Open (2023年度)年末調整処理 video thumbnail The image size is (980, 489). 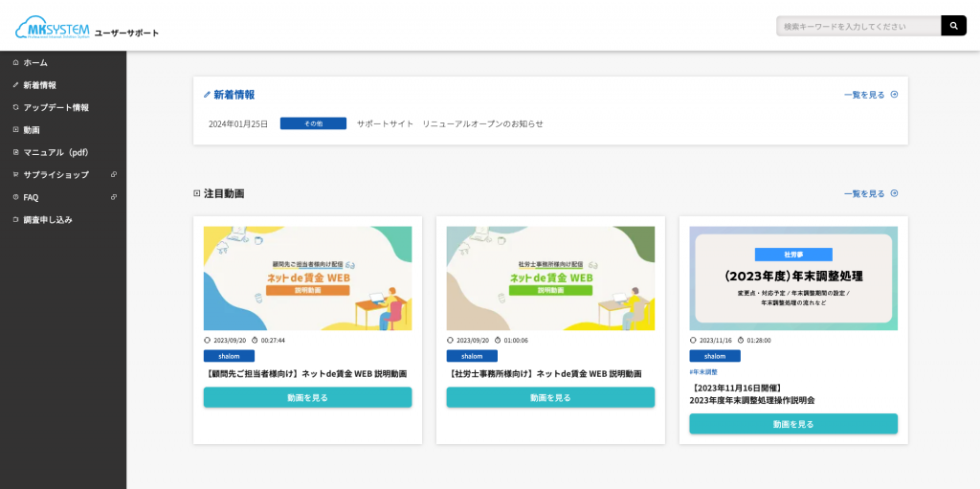793,278
